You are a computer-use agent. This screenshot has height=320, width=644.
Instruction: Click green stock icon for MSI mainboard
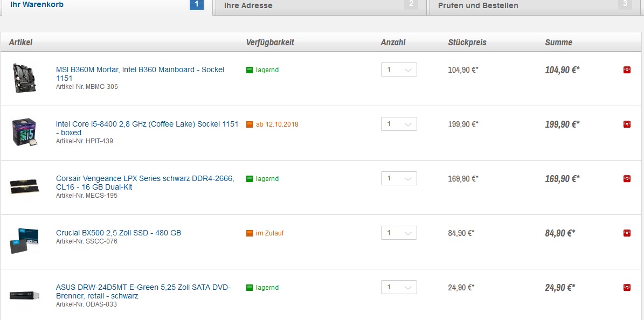[250, 70]
